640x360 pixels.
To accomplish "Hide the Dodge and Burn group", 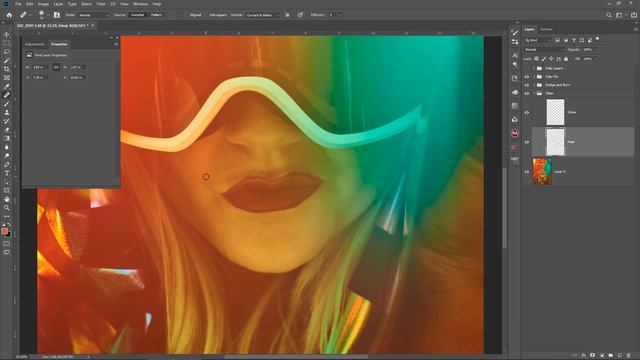I will [527, 85].
